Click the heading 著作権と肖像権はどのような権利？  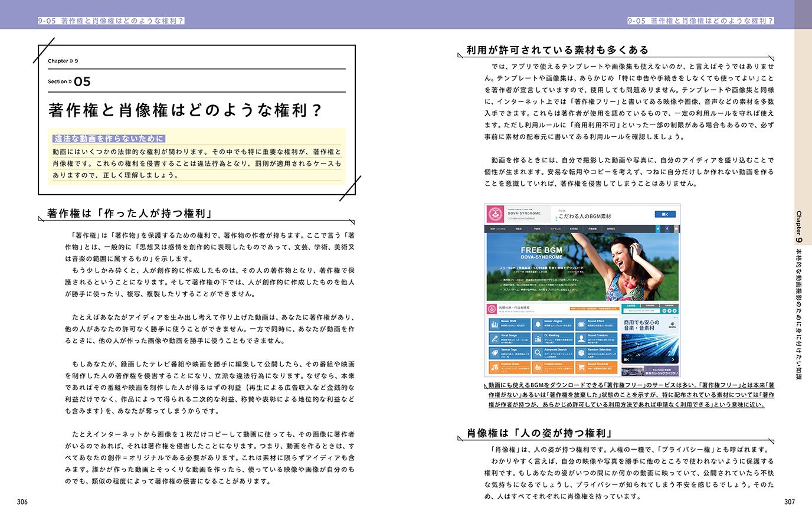(186, 110)
